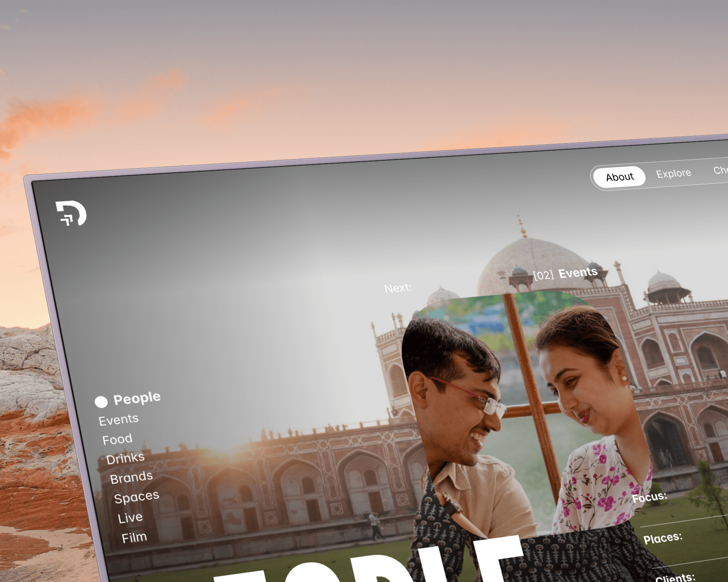Expand the Focus: section
The height and width of the screenshot is (582, 728).
(x=650, y=497)
